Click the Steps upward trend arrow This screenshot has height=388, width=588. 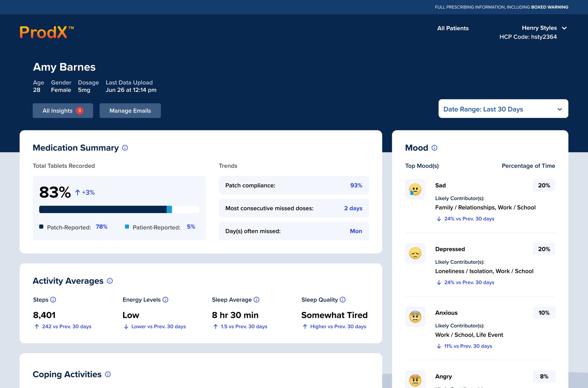pyautogui.click(x=37, y=326)
